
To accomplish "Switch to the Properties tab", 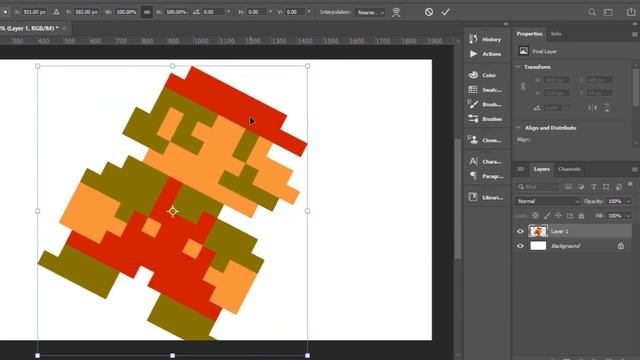I will tap(529, 34).
